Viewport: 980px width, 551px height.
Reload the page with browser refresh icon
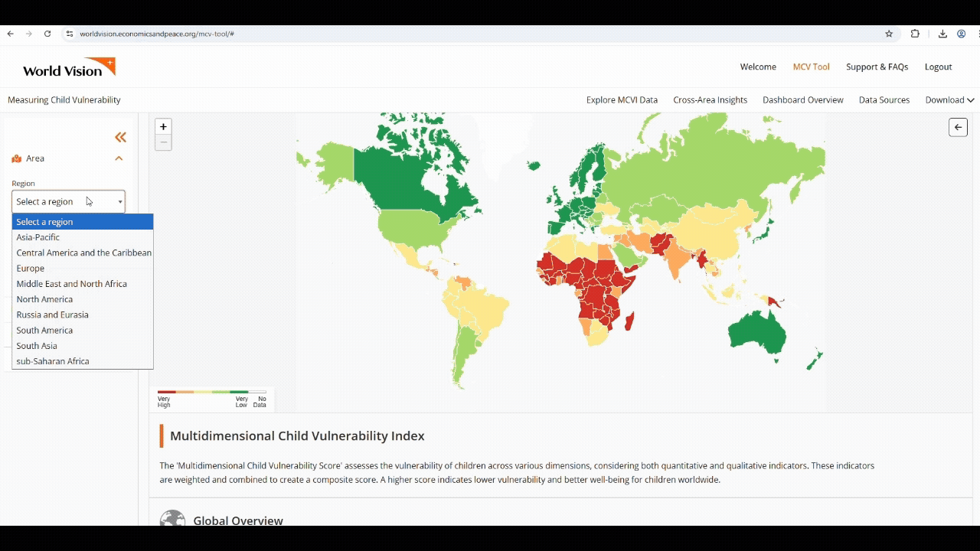[x=47, y=34]
